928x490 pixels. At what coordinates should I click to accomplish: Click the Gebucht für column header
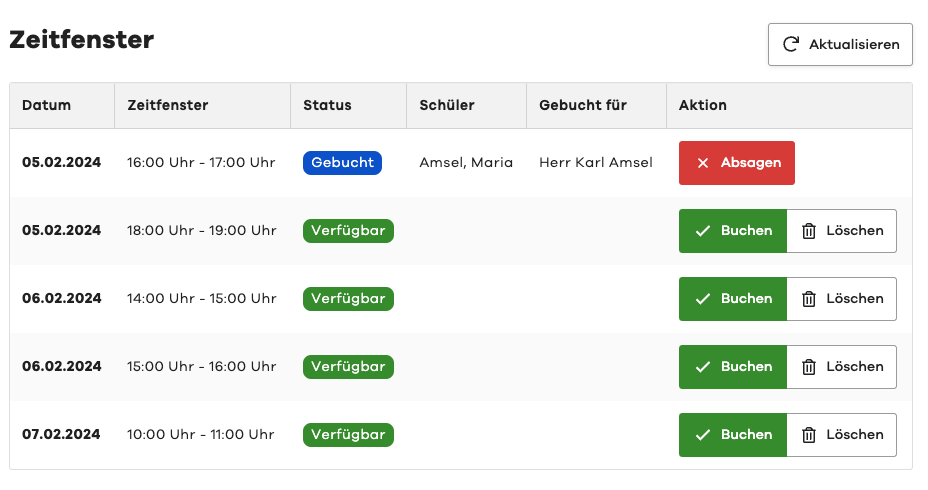pos(583,105)
